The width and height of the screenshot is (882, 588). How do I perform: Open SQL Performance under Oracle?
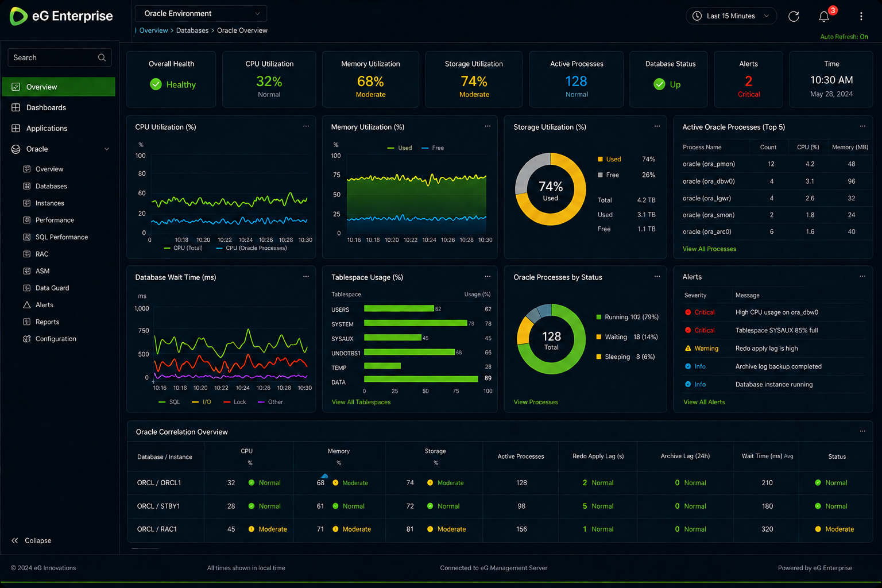[61, 237]
